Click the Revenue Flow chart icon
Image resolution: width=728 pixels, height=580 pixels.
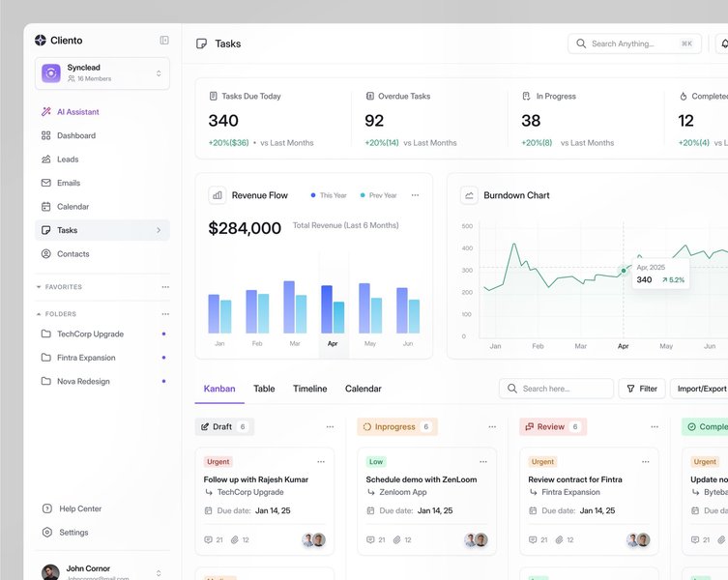tap(218, 195)
